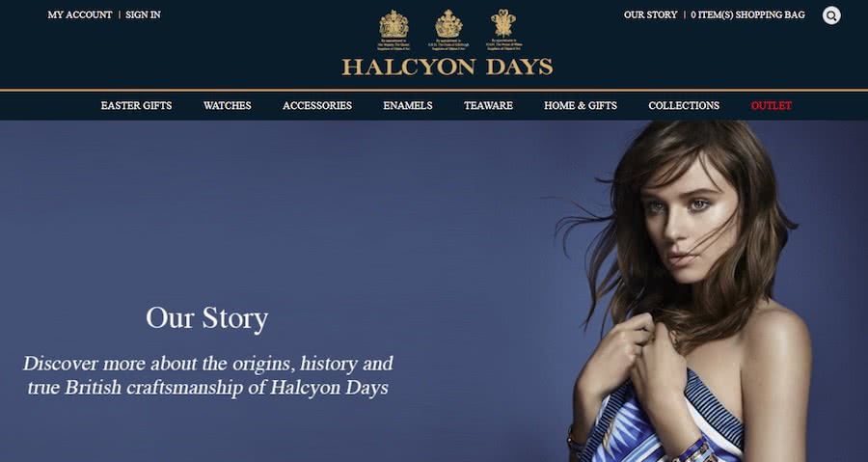Click the Halcyon Days logo

coord(448,67)
